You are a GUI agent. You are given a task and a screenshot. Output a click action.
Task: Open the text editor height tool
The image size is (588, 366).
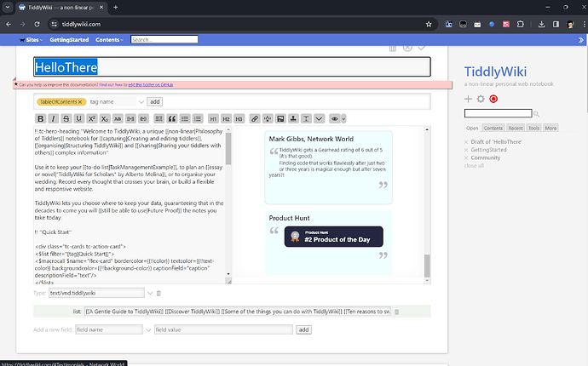point(306,119)
